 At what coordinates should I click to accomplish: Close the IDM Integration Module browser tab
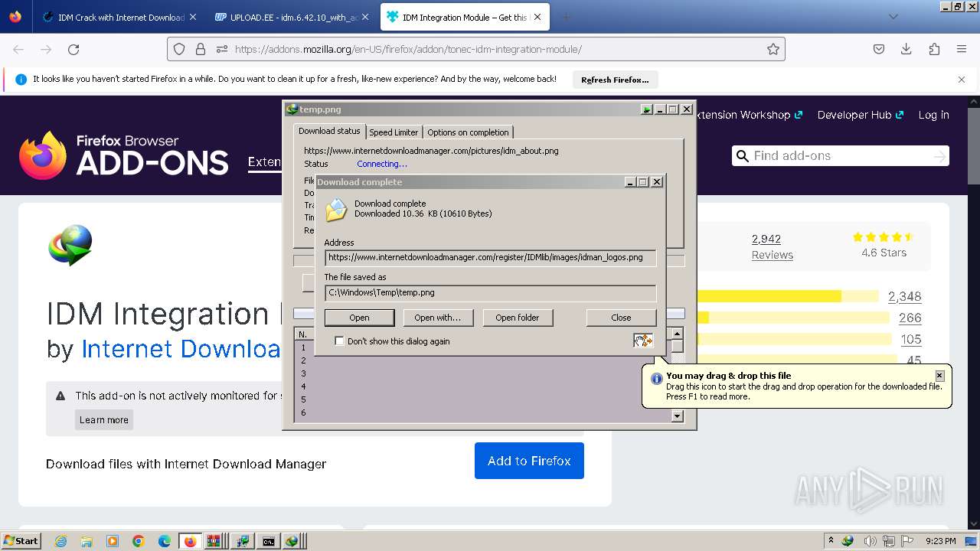pyautogui.click(x=537, y=17)
